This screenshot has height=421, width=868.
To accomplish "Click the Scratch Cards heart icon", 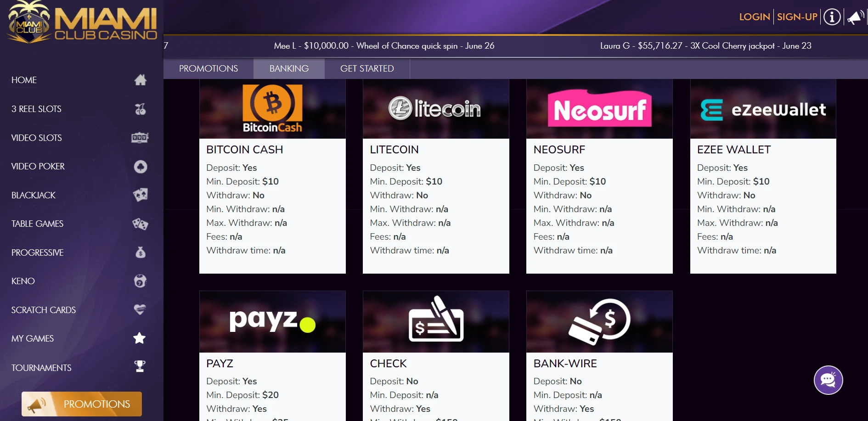I will pyautogui.click(x=140, y=310).
